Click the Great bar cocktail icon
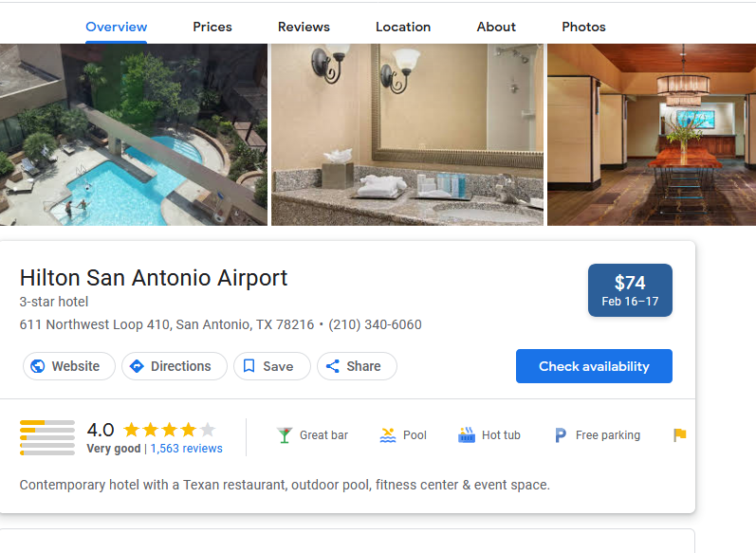 285,435
